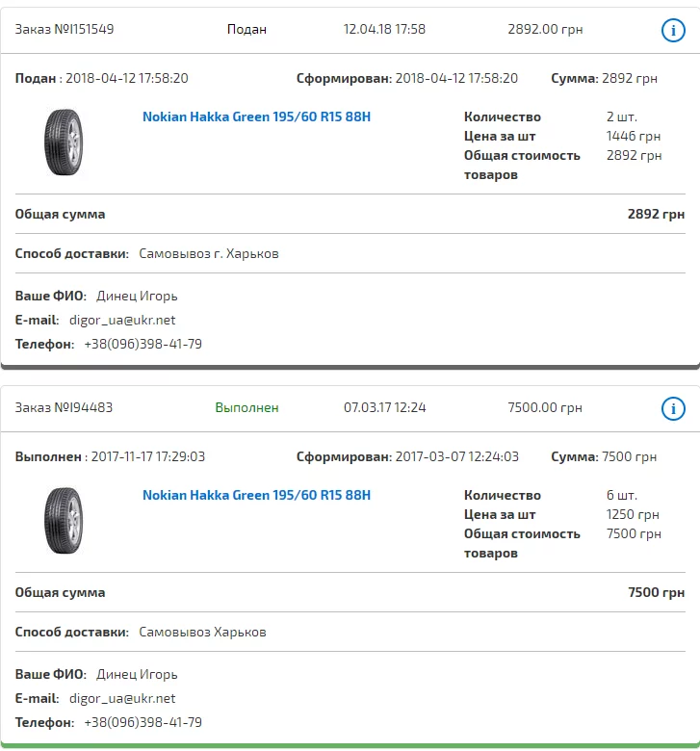Image resolution: width=700 pixels, height=751 pixels.
Task: Open Nokian Hakka Green link in second order
Action: (x=256, y=496)
